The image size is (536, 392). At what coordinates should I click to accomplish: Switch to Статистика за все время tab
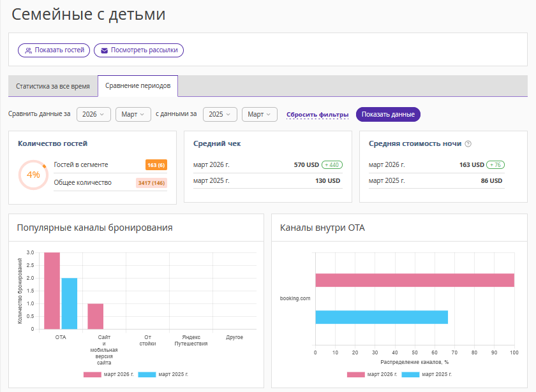(x=53, y=86)
